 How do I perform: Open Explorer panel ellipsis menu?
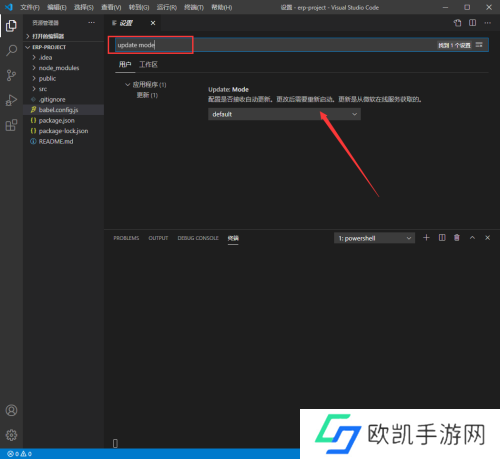(x=91, y=23)
